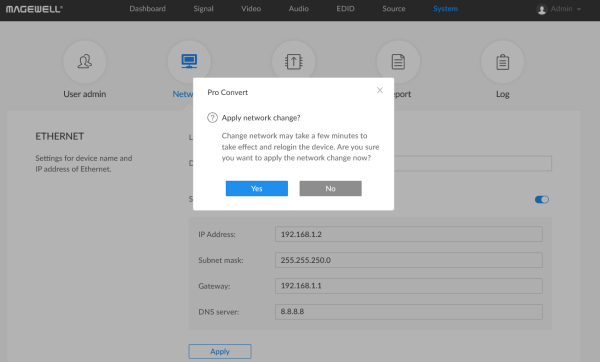Open the Dashboard tab
This screenshot has height=362, width=600.
[147, 9]
